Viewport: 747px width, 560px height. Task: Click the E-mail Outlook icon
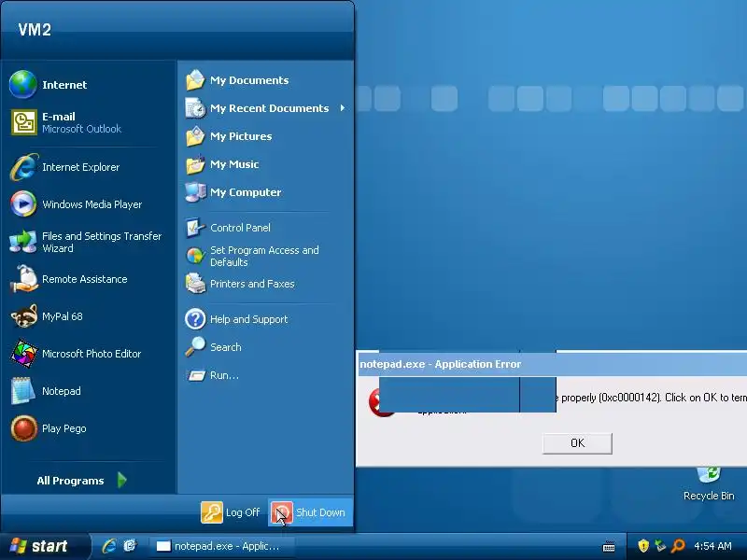point(24,122)
